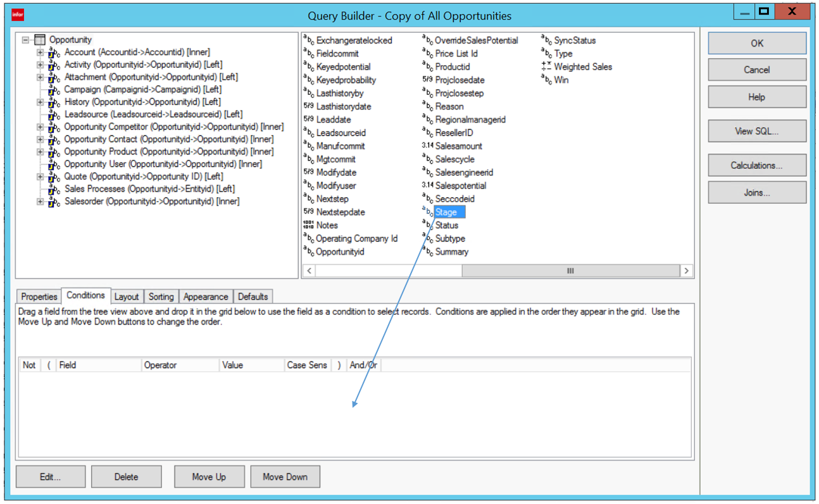Select the ResellerID field
This screenshot has height=504, width=819.
(454, 133)
